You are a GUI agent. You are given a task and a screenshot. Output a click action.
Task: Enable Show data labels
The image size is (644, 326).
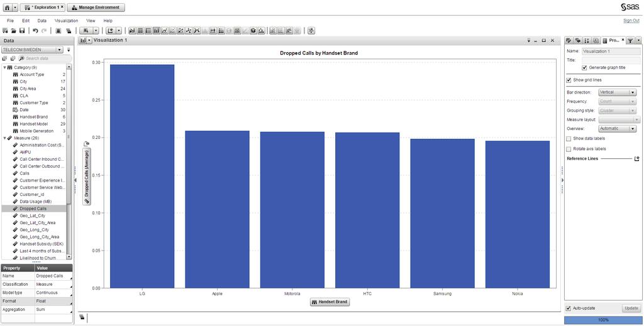click(x=569, y=139)
